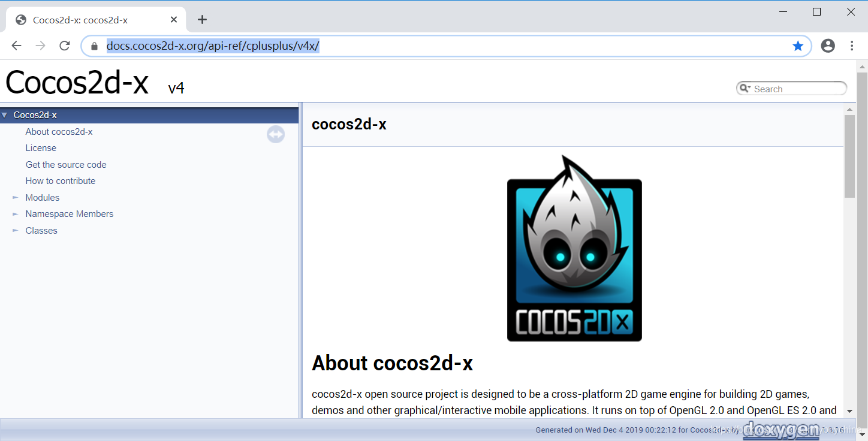Open the search magnifier options dropdown
This screenshot has height=441, width=868.
pos(745,89)
